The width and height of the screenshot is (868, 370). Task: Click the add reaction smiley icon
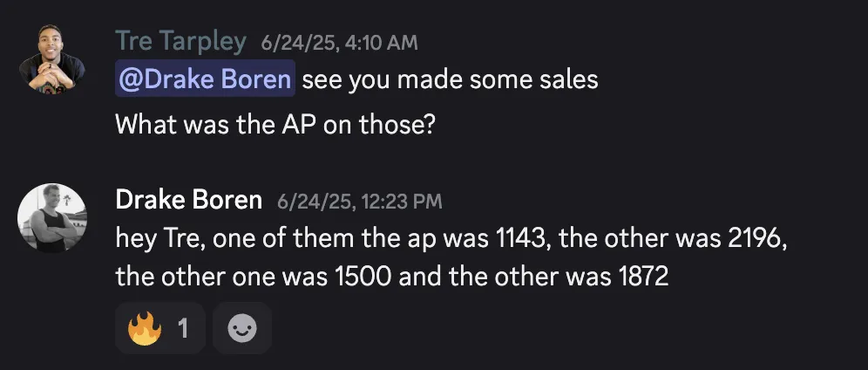tap(242, 328)
